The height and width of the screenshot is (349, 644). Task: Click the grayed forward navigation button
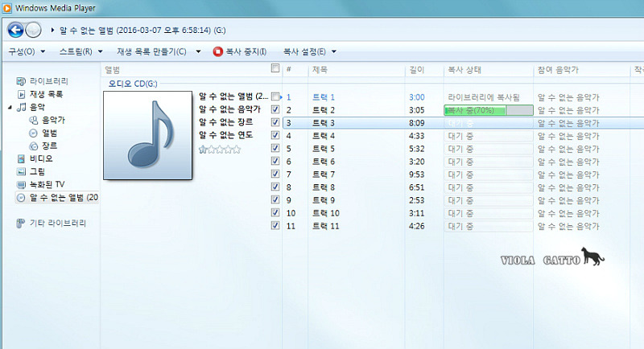point(33,30)
